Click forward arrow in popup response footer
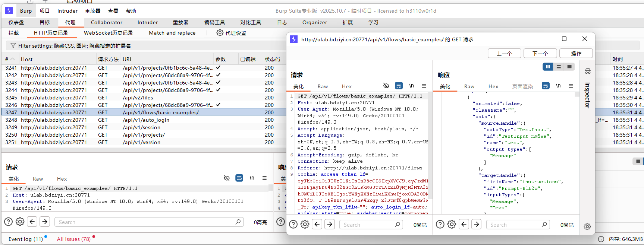Viewport: 644px width, 245px height. (x=476, y=224)
